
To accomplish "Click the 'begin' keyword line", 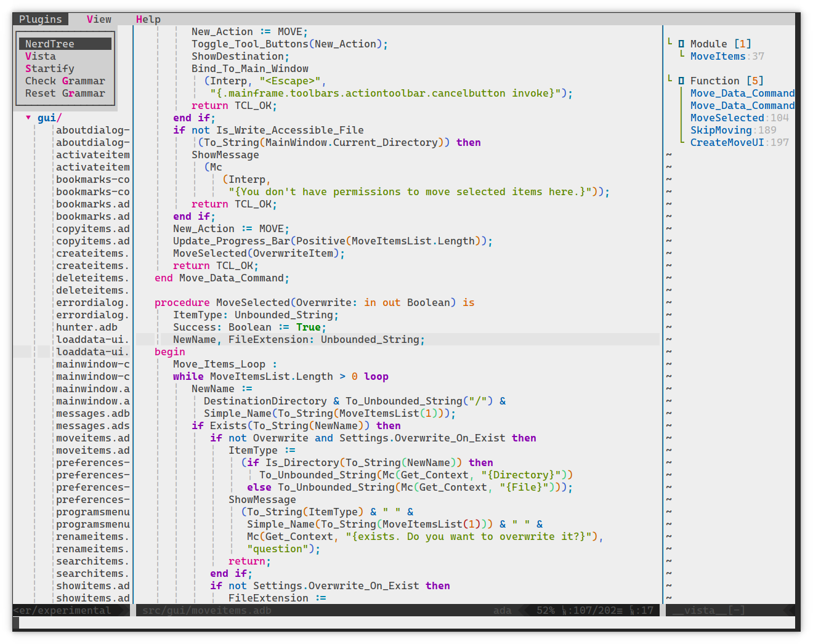I will pyautogui.click(x=170, y=352).
